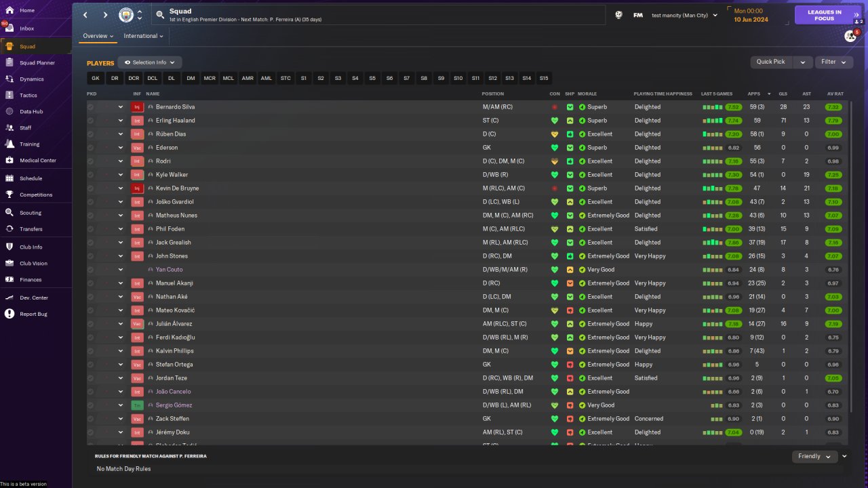Toggle picked checkbox for Erling Haaland
The image size is (868, 488).
[91, 121]
